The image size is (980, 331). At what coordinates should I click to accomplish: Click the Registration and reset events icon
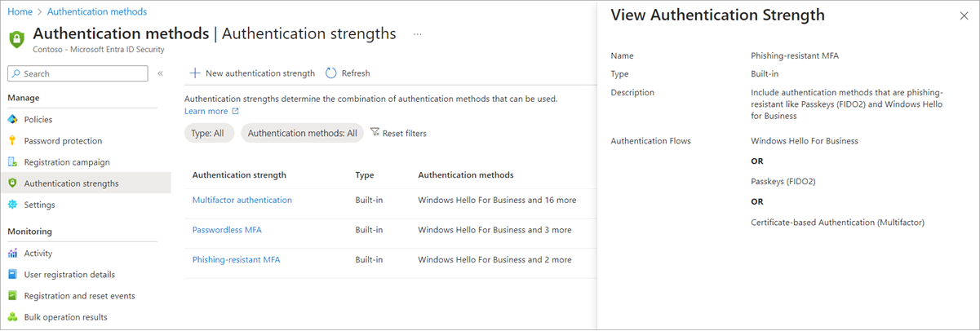(12, 295)
